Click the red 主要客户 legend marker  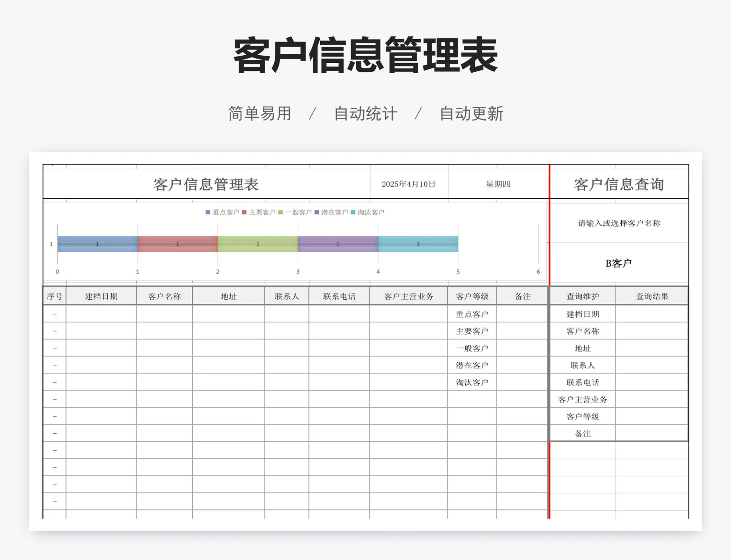coord(244,212)
